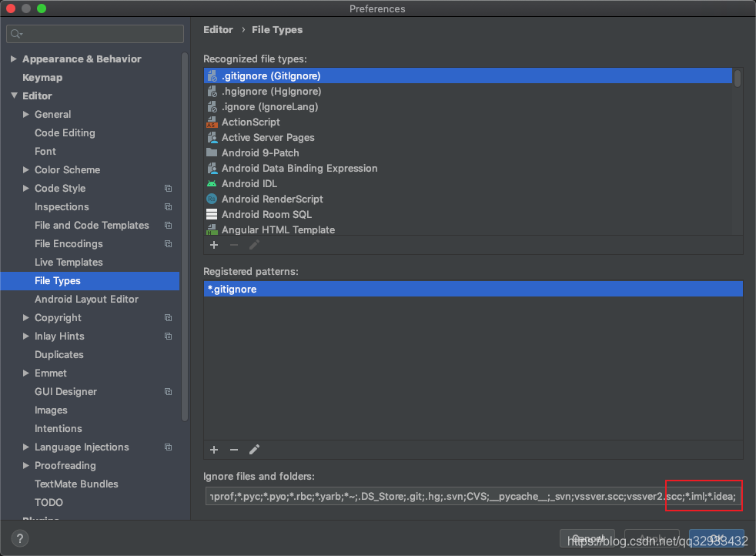Expand the Appearance & Behavior section

[x=14, y=59]
